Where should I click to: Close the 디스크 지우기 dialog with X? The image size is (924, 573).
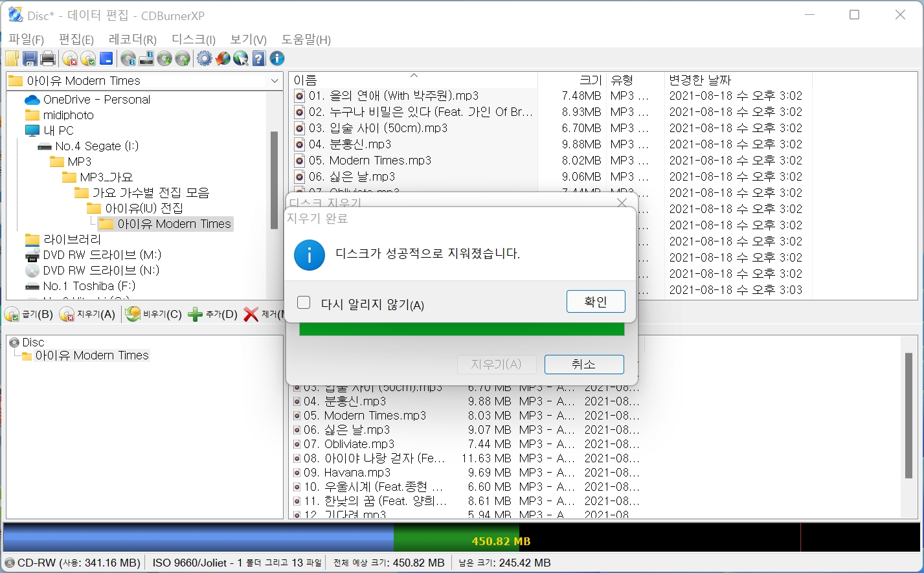click(622, 203)
